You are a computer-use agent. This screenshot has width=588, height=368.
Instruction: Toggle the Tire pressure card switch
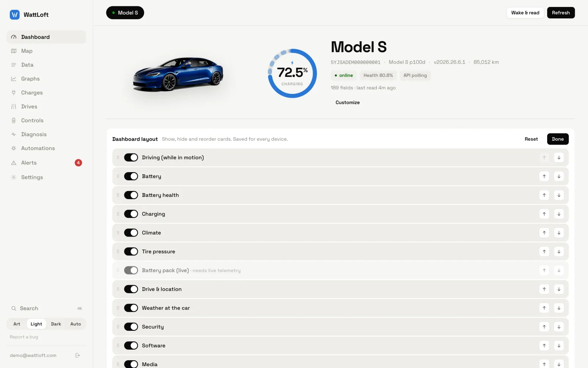coord(131,251)
